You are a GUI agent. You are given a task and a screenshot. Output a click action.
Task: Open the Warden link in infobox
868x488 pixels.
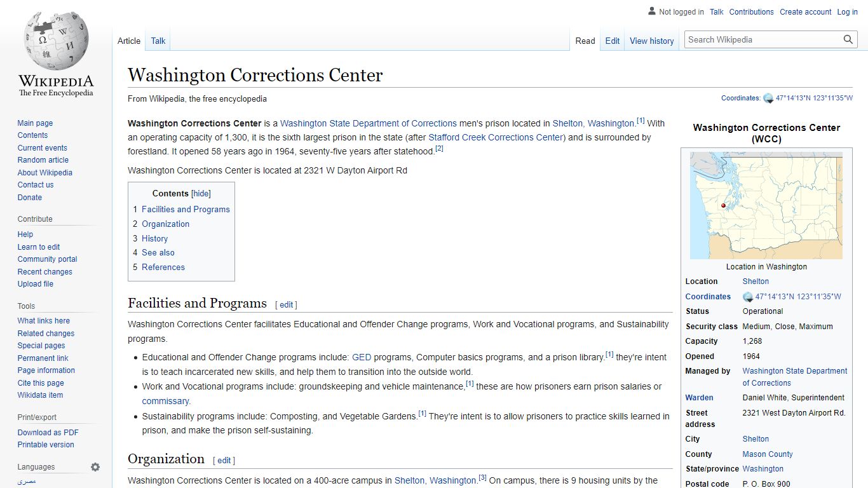click(699, 398)
